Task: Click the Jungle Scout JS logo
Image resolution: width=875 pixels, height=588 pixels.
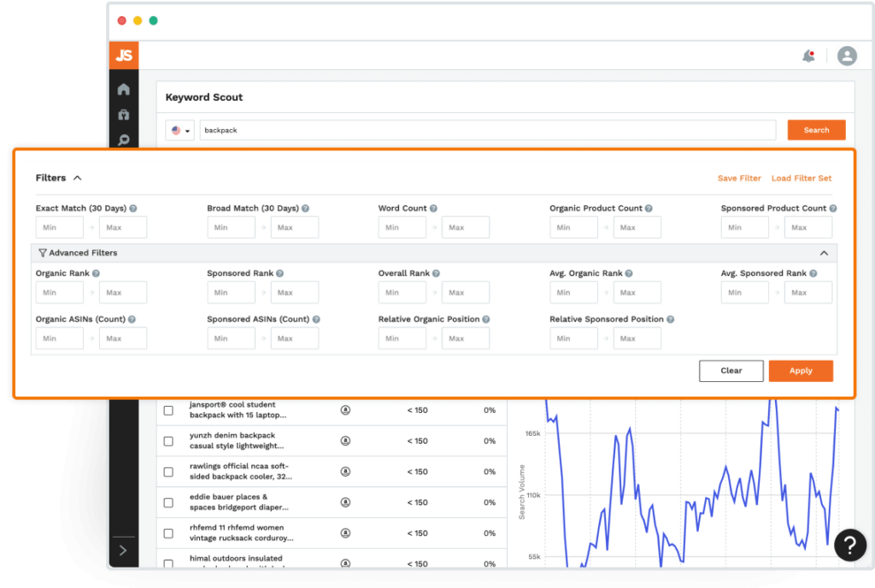Action: pos(124,56)
